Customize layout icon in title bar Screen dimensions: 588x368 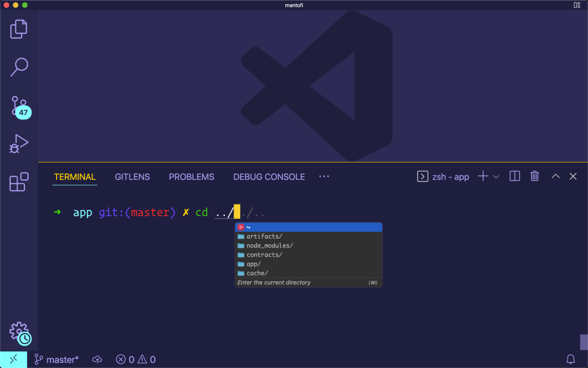(x=577, y=5)
